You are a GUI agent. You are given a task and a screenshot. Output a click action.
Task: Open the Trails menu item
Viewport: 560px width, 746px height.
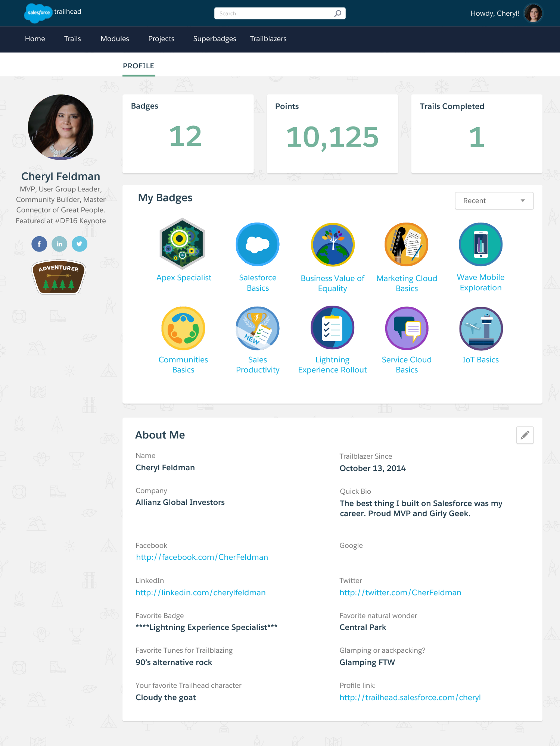pyautogui.click(x=72, y=39)
